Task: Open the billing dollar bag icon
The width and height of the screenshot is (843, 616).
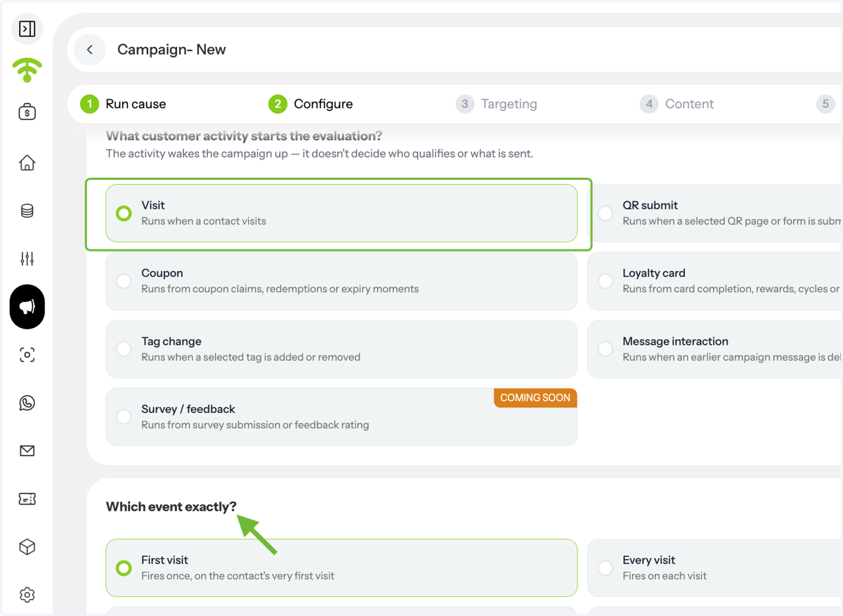Action: tap(27, 112)
